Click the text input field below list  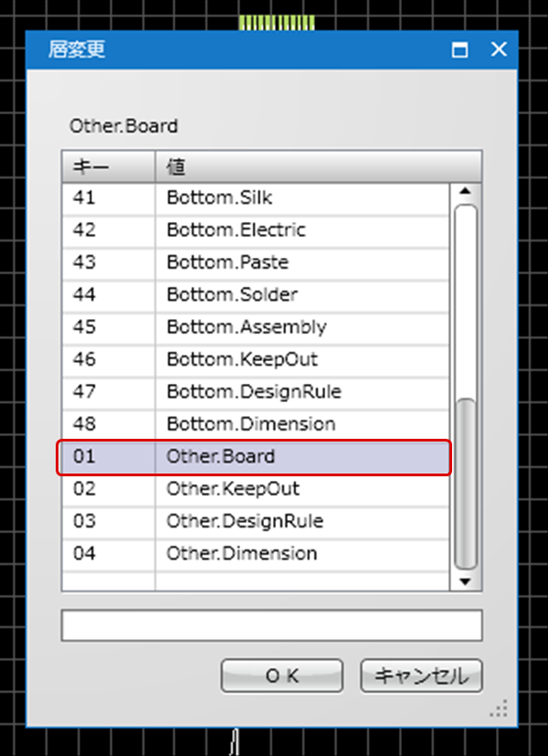click(x=271, y=625)
